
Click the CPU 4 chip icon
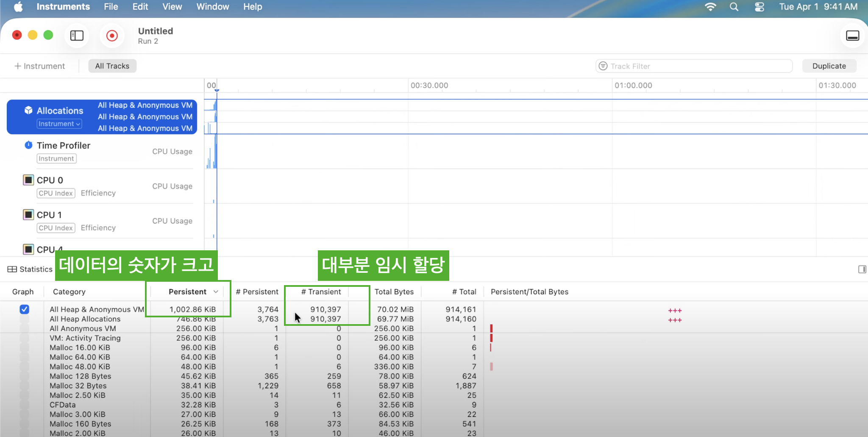tap(28, 249)
